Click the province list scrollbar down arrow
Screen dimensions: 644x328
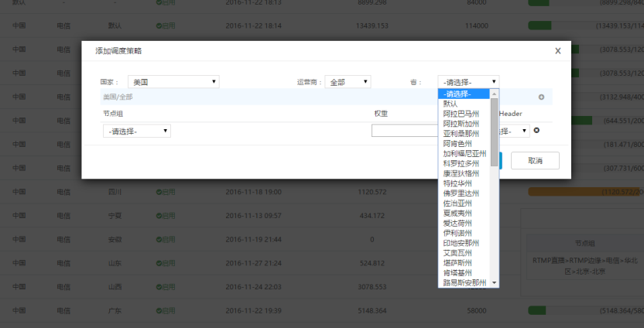coord(494,283)
